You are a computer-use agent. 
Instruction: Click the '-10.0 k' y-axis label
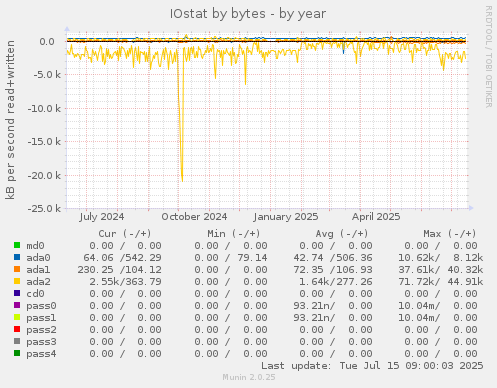pos(44,108)
